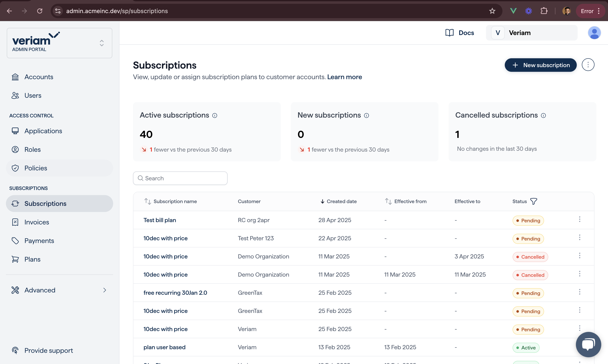
Task: Click the page options three-dot button
Action: click(x=588, y=65)
